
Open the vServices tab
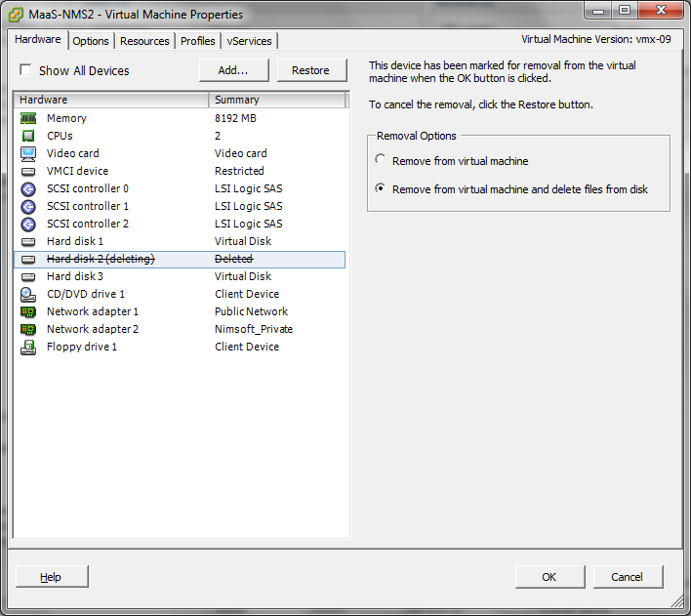click(x=250, y=41)
